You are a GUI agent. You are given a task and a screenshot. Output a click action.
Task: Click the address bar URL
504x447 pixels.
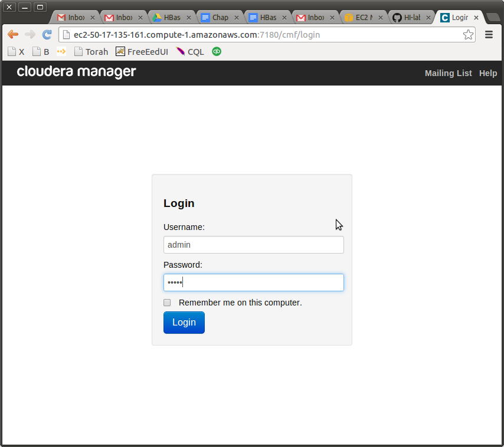(197, 35)
